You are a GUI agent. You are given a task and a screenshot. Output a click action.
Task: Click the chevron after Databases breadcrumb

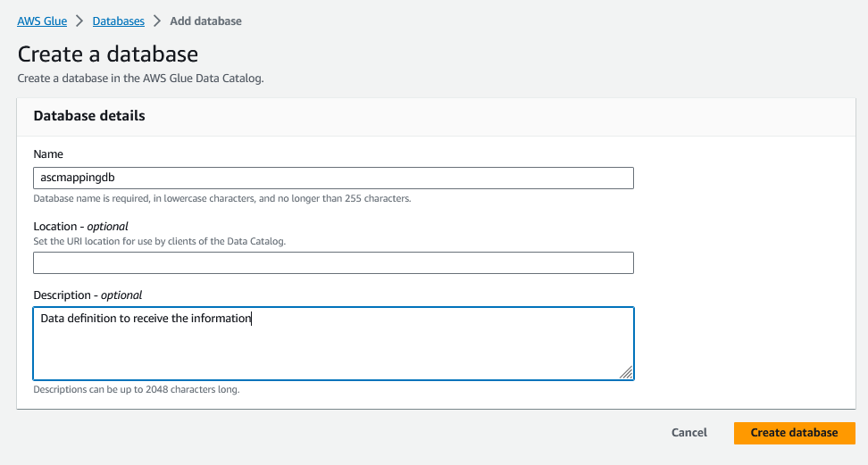pos(156,21)
